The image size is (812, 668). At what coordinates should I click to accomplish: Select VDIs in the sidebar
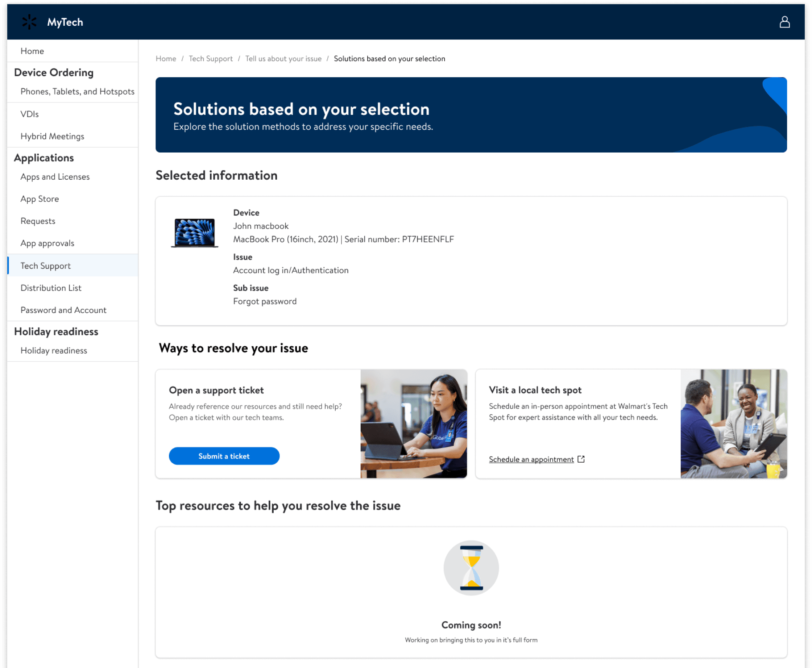[30, 114]
